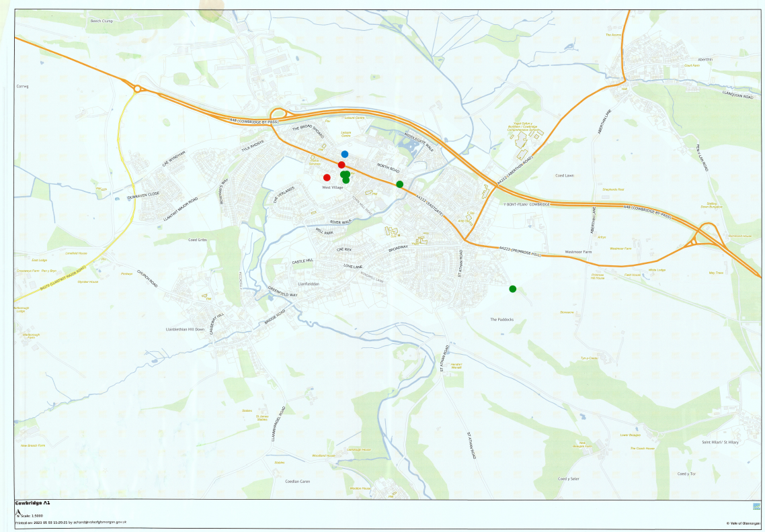
Task: Click the "Aberthin" village label
Action: (x=705, y=60)
